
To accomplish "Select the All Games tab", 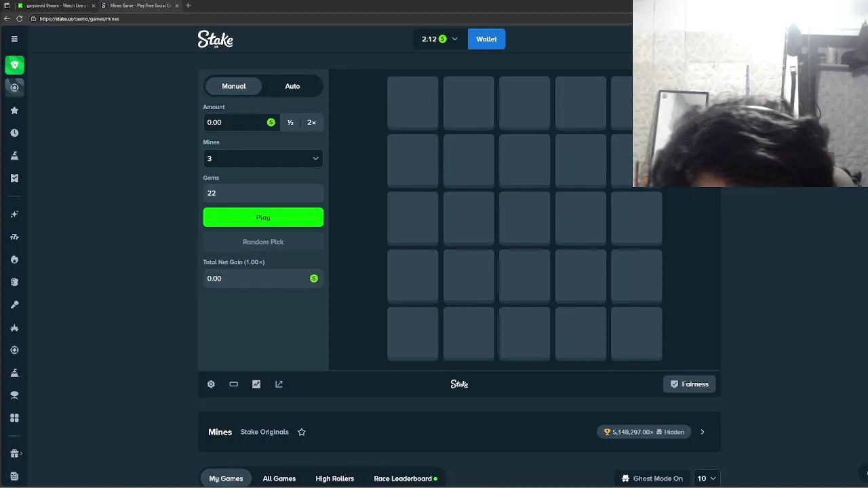I will coord(279,479).
